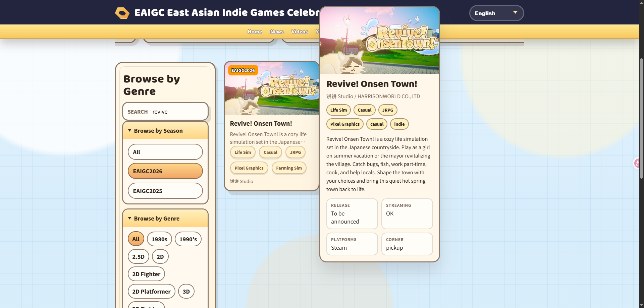Toggle the 1980s genre filter
Screen dimensions: 644x308
159,239
